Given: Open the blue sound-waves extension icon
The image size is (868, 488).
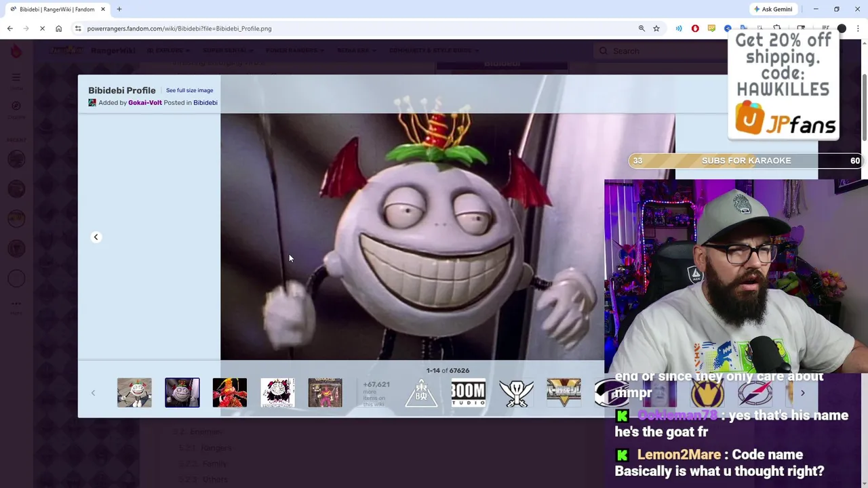Looking at the screenshot, I should point(679,28).
